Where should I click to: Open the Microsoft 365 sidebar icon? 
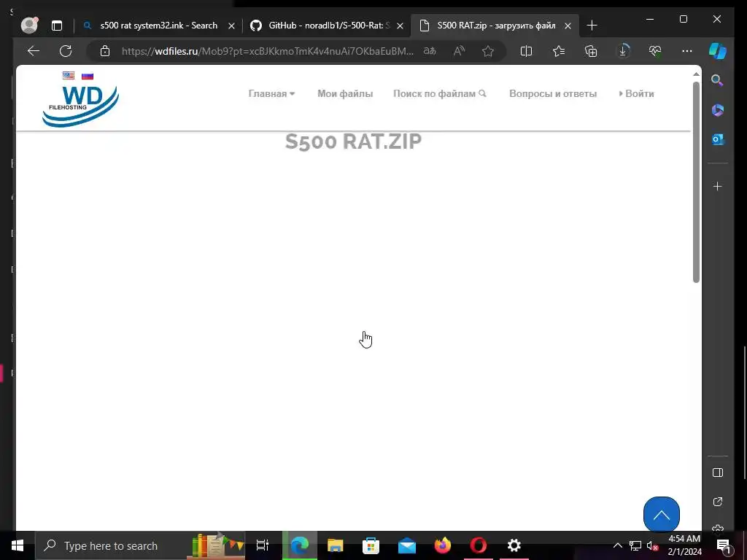718,110
